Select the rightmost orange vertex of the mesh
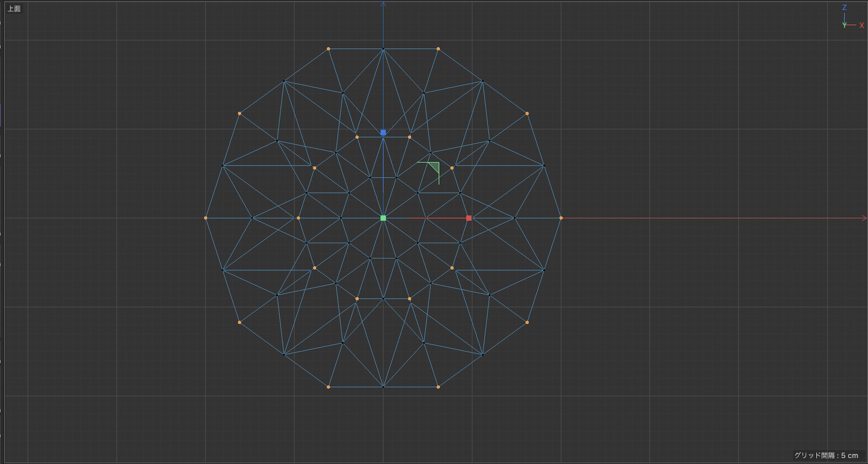The height and width of the screenshot is (464, 868). 561,218
